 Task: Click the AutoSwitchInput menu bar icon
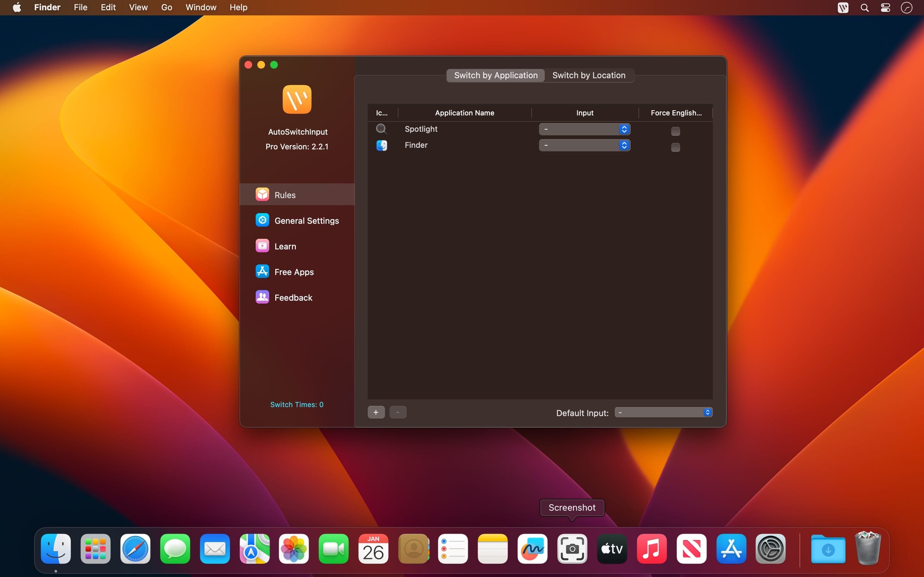pyautogui.click(x=843, y=8)
